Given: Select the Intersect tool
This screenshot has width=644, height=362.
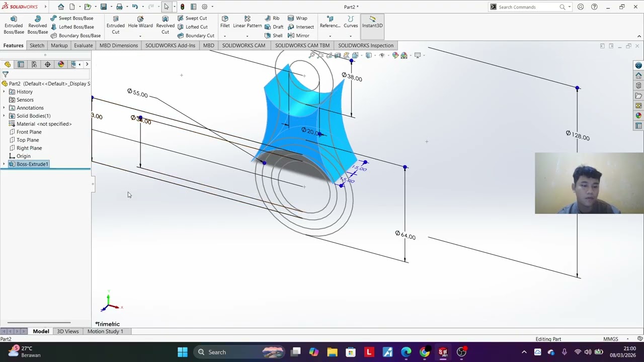Looking at the screenshot, I should coord(301,27).
